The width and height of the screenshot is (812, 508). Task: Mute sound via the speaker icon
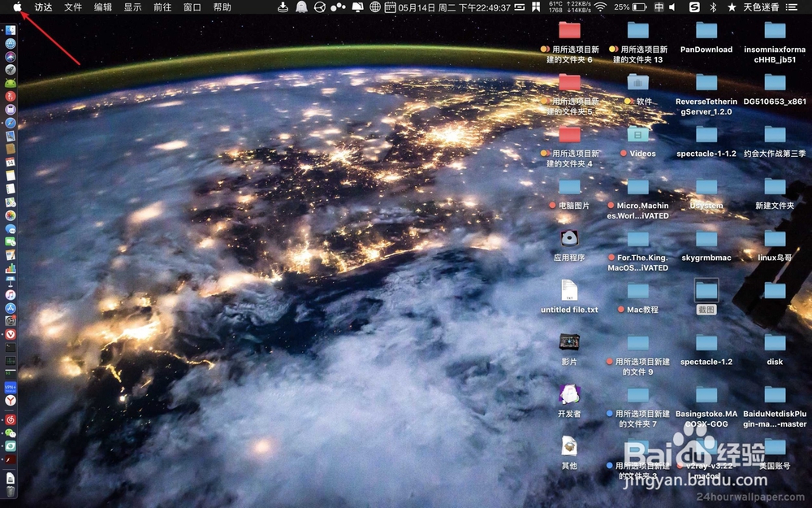pyautogui.click(x=671, y=7)
